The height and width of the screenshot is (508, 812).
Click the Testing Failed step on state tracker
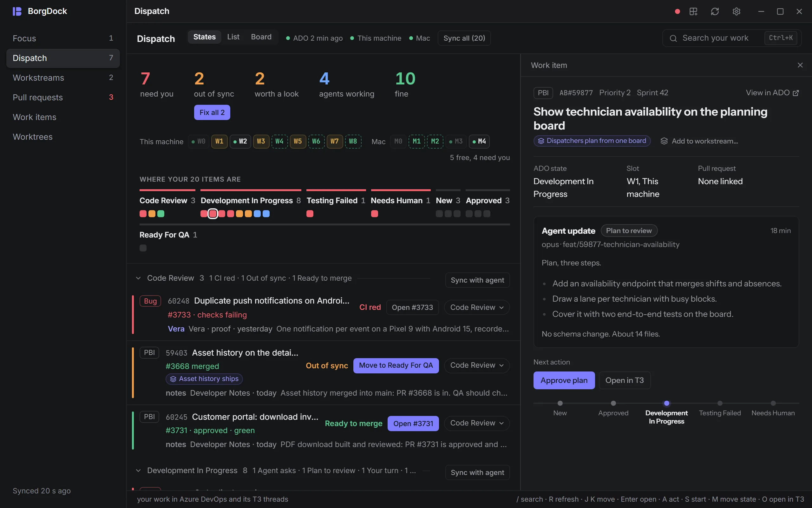[x=720, y=409]
